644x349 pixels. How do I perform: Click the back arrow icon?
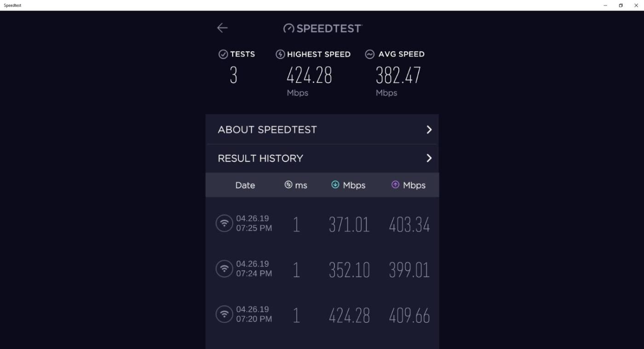point(222,28)
